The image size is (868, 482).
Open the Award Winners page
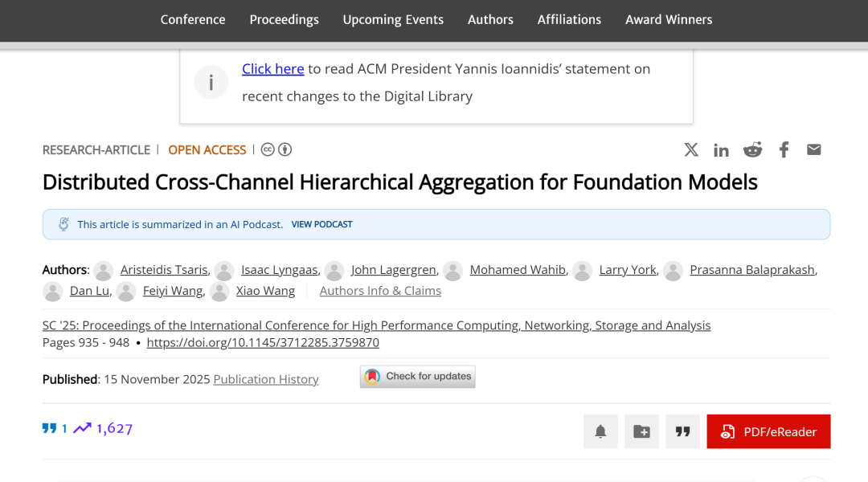669,19
